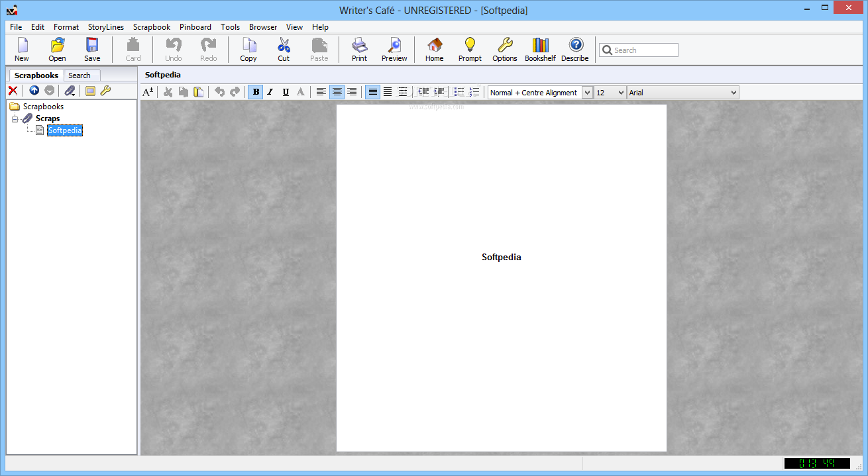Click the Copy icon in the main toolbar

pos(248,50)
